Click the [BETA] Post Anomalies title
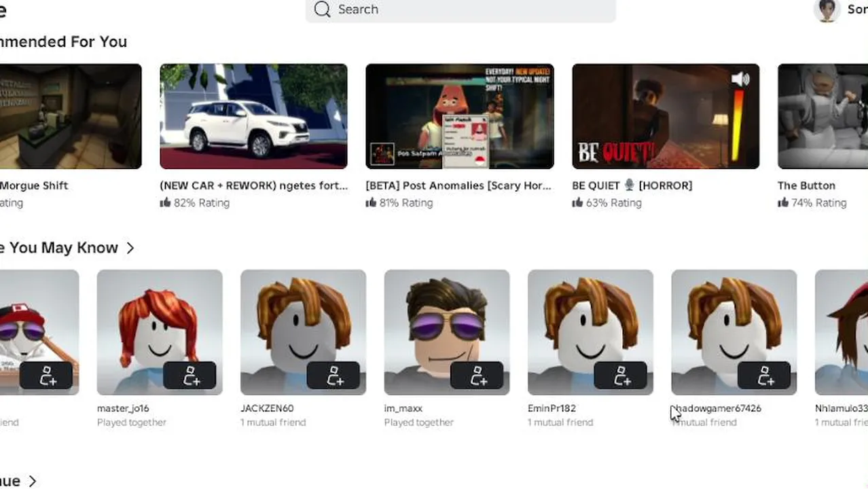 pyautogui.click(x=458, y=185)
